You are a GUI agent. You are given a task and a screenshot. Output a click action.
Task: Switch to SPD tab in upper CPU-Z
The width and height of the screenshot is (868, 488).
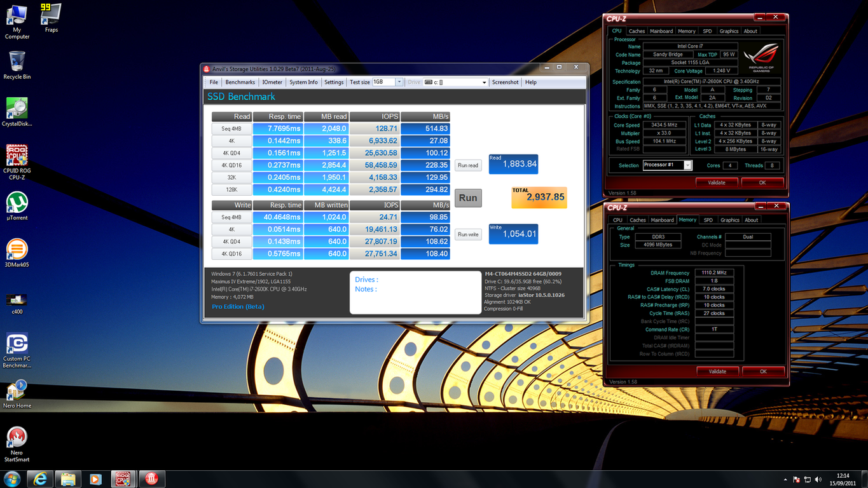coord(707,31)
